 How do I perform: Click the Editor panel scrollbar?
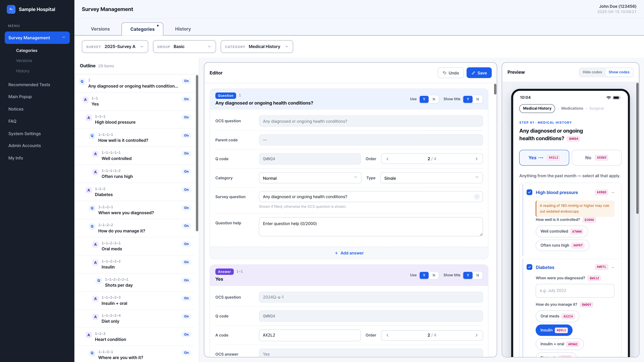pyautogui.click(x=495, y=89)
